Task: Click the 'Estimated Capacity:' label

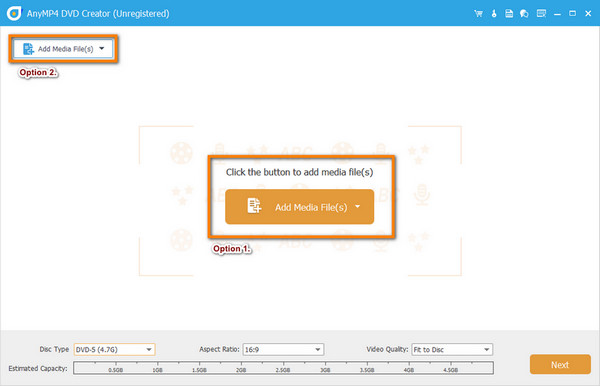Action: [x=38, y=368]
